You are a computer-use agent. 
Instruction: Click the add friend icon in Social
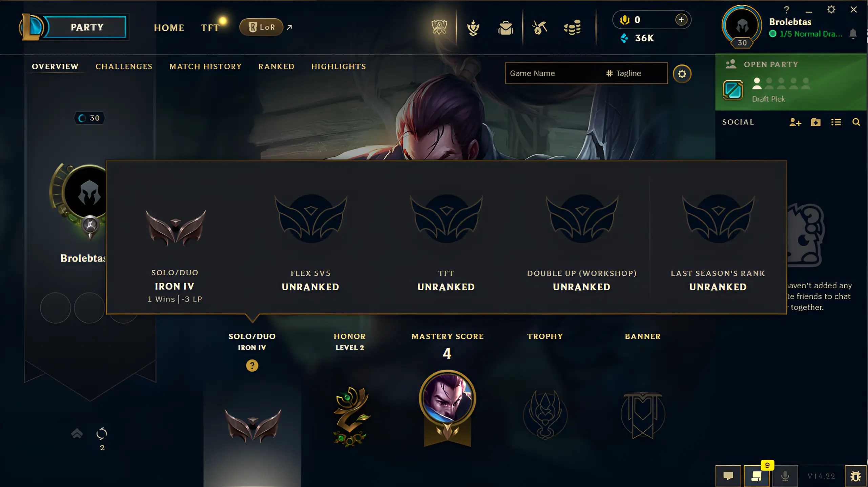click(x=795, y=122)
